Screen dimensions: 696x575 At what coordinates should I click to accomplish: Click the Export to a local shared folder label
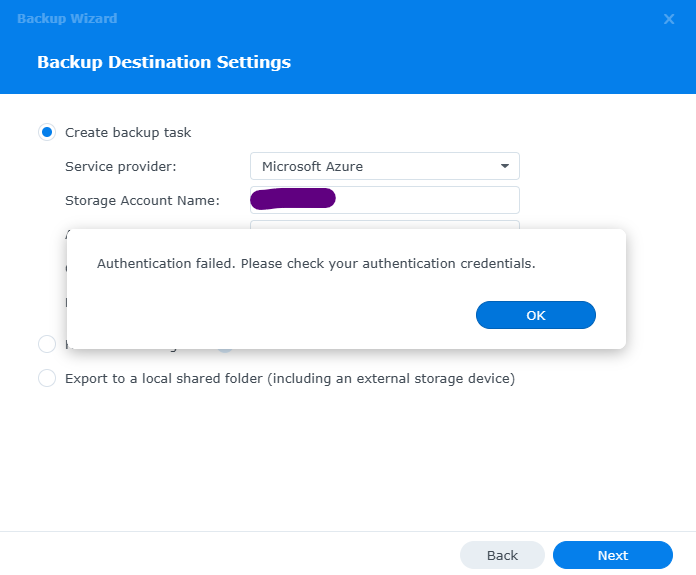pos(289,379)
